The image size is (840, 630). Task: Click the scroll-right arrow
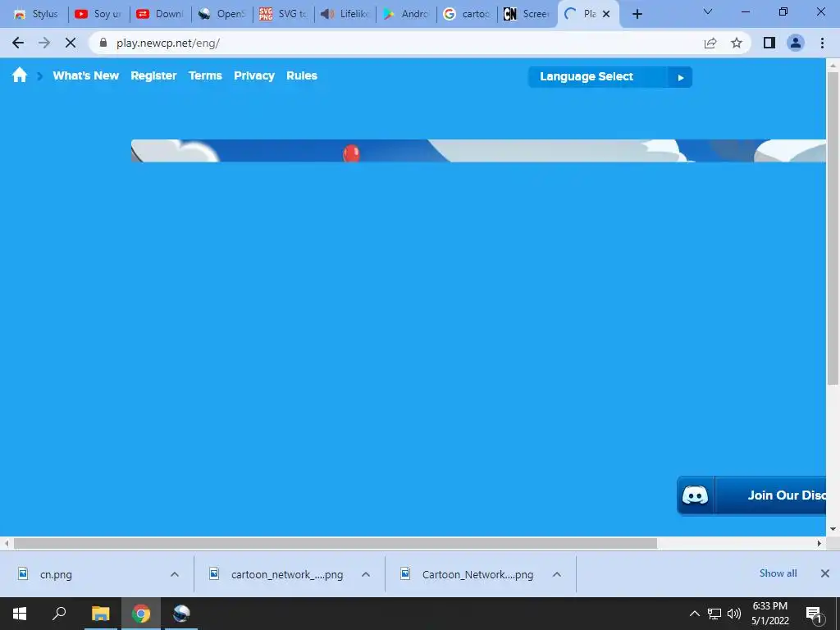(x=819, y=543)
